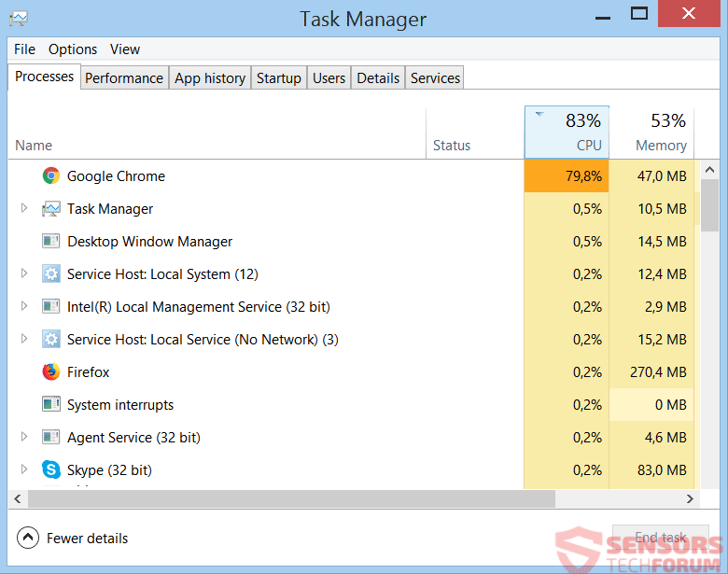Sort by the Memory column header
This screenshot has width=728, height=574.
pyautogui.click(x=651, y=133)
